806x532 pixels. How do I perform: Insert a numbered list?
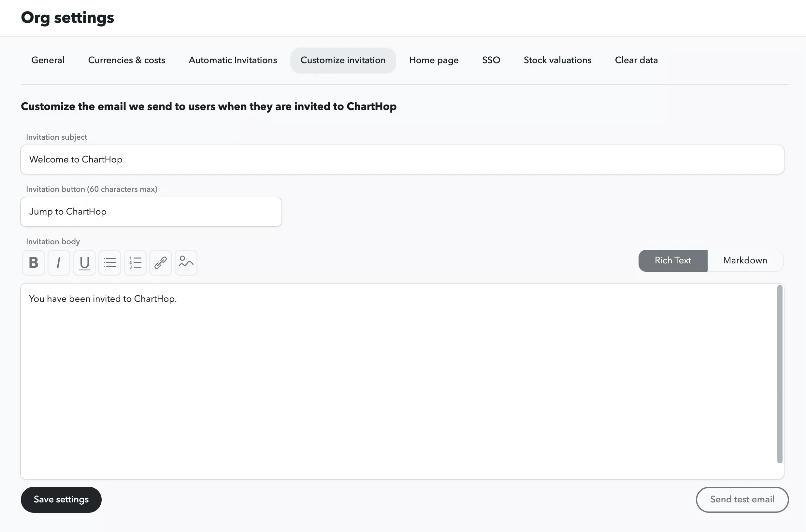(135, 263)
